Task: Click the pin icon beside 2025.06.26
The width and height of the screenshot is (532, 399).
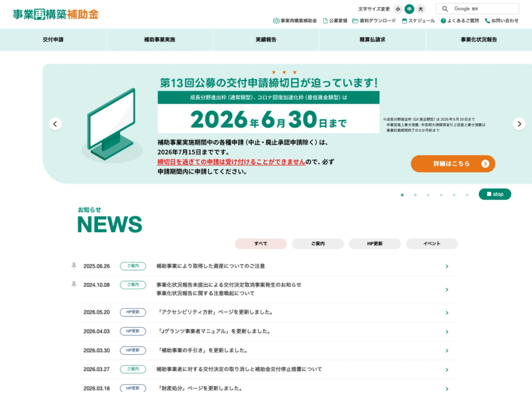Action: point(74,265)
